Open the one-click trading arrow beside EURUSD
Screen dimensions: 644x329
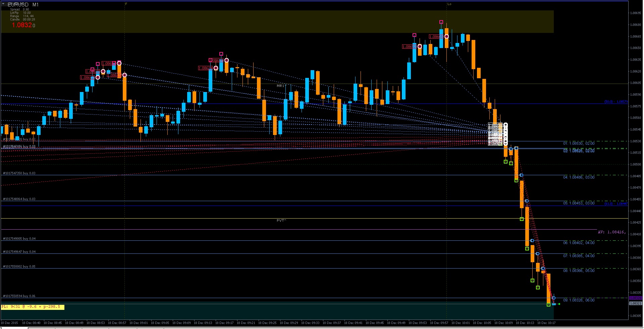3,4
